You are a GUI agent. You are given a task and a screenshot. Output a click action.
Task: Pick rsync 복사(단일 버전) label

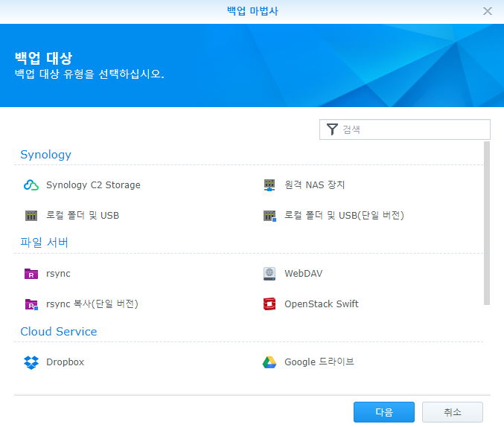coord(92,304)
